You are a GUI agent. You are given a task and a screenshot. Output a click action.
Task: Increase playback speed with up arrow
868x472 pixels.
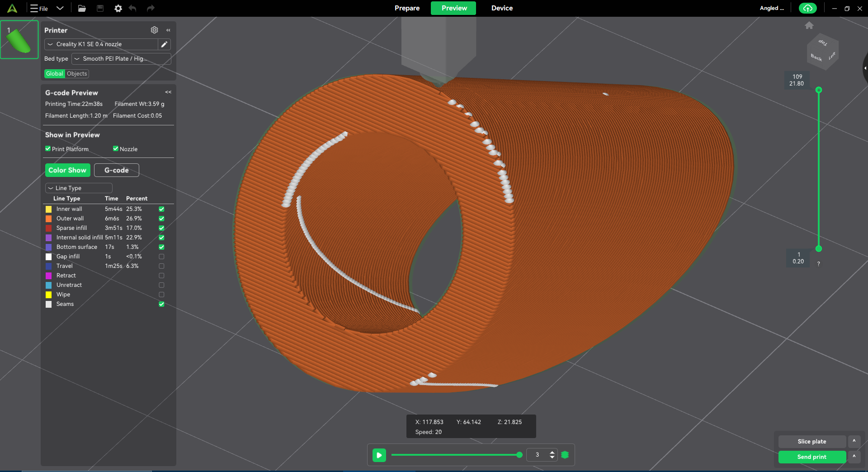(x=552, y=452)
